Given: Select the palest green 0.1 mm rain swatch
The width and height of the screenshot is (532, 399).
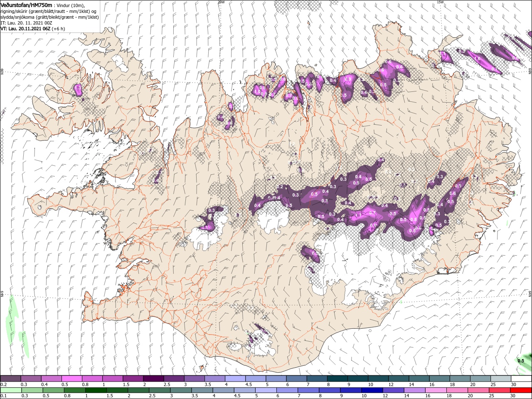Looking at the screenshot, I should 11,390.
